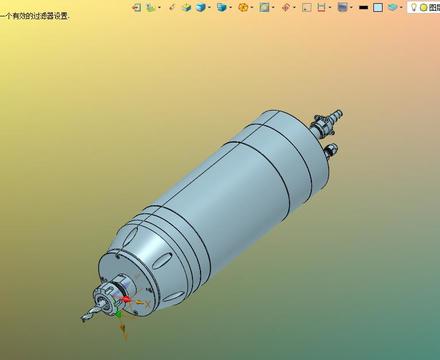
Task: Click the red rotate arrows icon
Action: click(x=286, y=7)
